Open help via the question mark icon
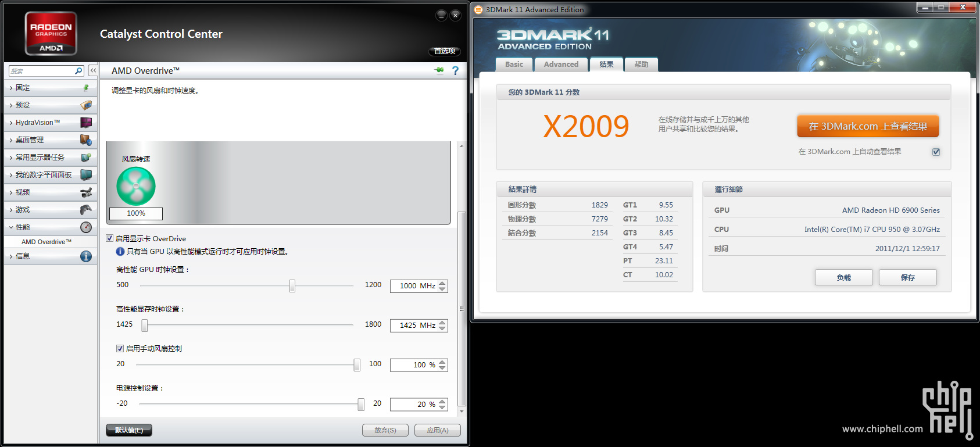The height and width of the screenshot is (447, 980). click(x=455, y=71)
